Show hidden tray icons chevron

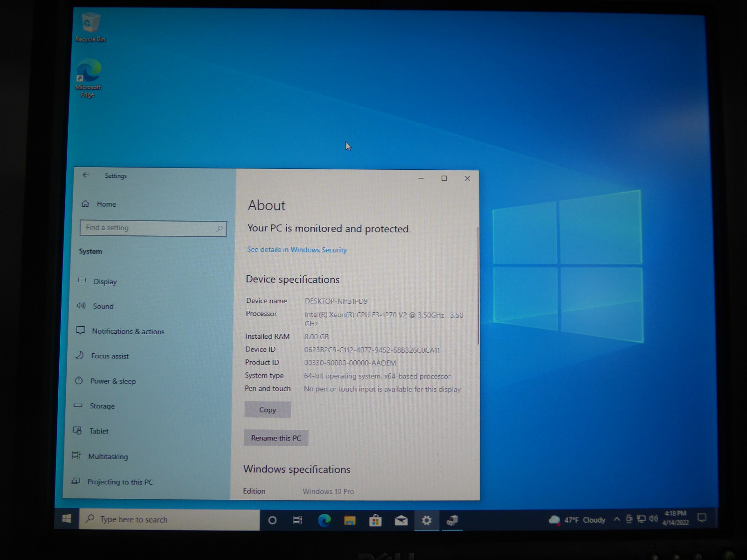coord(617,519)
